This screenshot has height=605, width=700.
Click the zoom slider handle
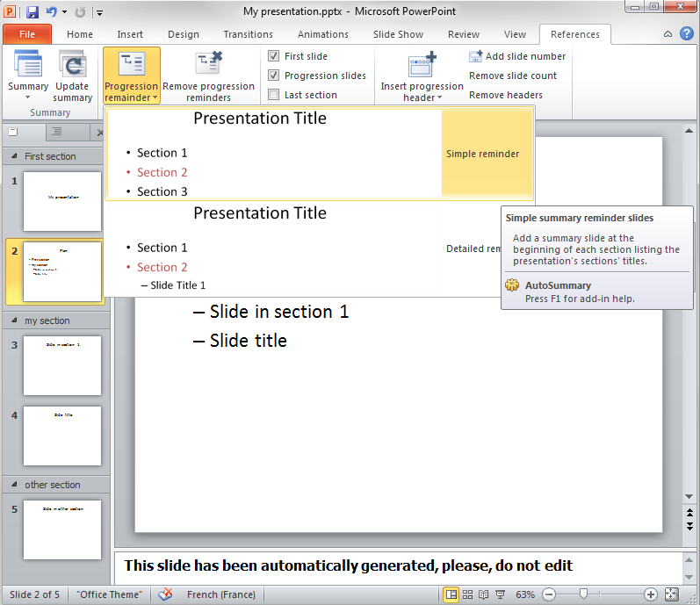[583, 594]
